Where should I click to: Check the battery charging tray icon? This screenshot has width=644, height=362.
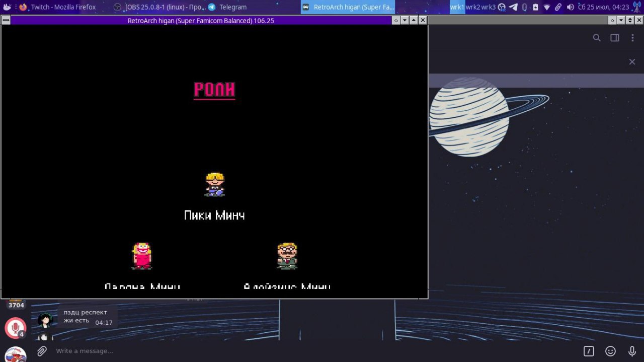535,7
